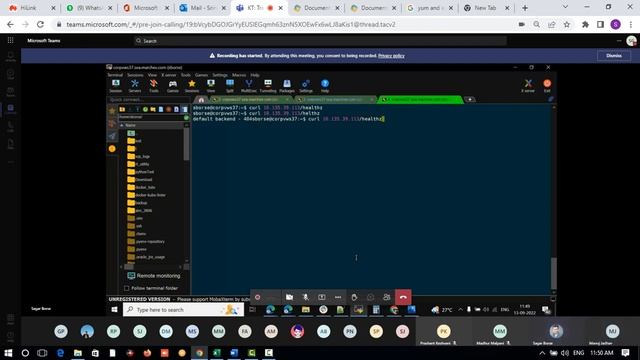
Task: Click the Split terminal icon
Action: [x=230, y=86]
